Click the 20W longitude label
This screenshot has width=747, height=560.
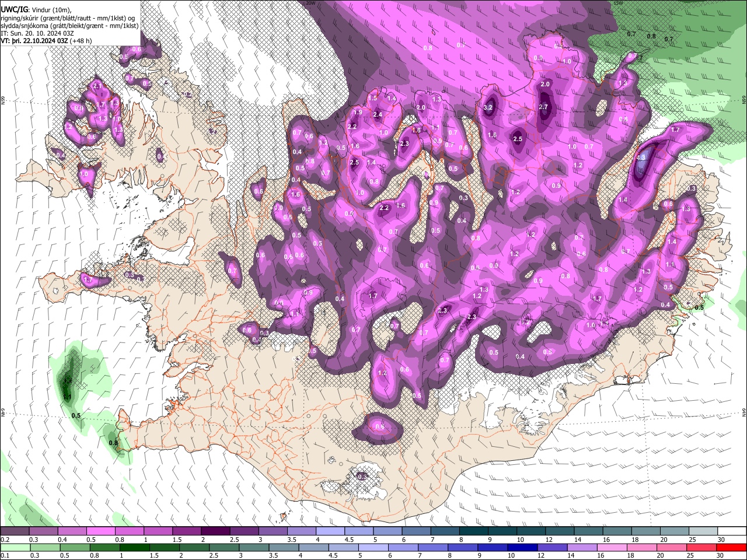click(311, 3)
